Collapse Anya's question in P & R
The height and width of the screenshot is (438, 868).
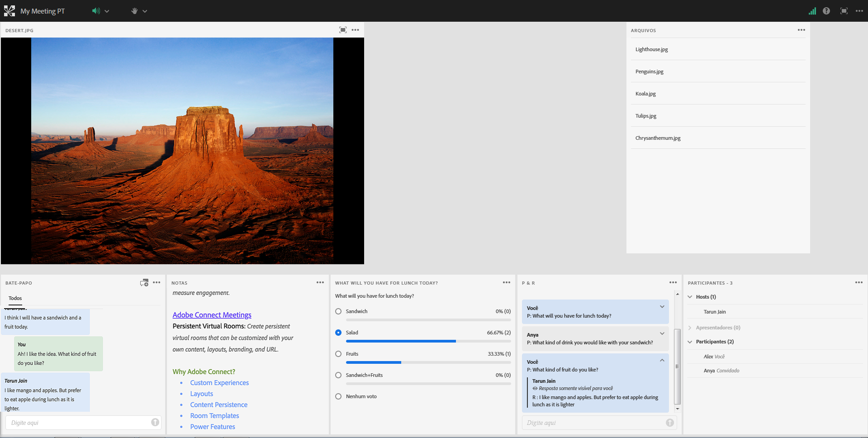(x=662, y=333)
